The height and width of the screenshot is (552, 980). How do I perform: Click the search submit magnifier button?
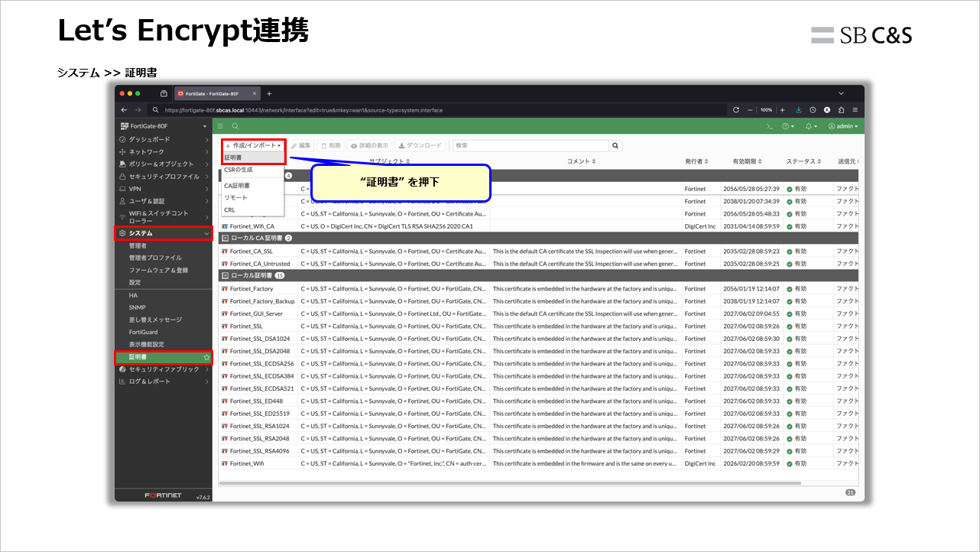(x=615, y=145)
